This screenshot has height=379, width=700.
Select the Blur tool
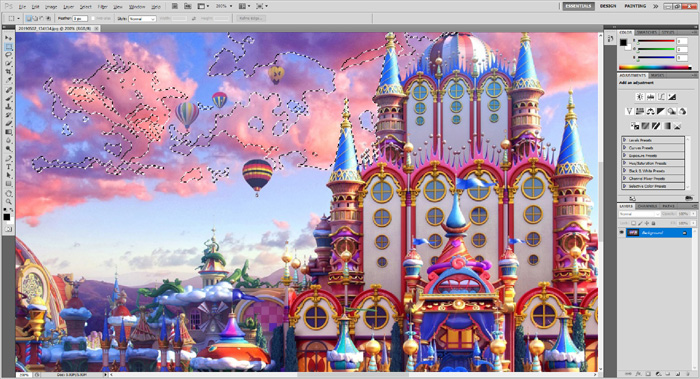(x=8, y=141)
